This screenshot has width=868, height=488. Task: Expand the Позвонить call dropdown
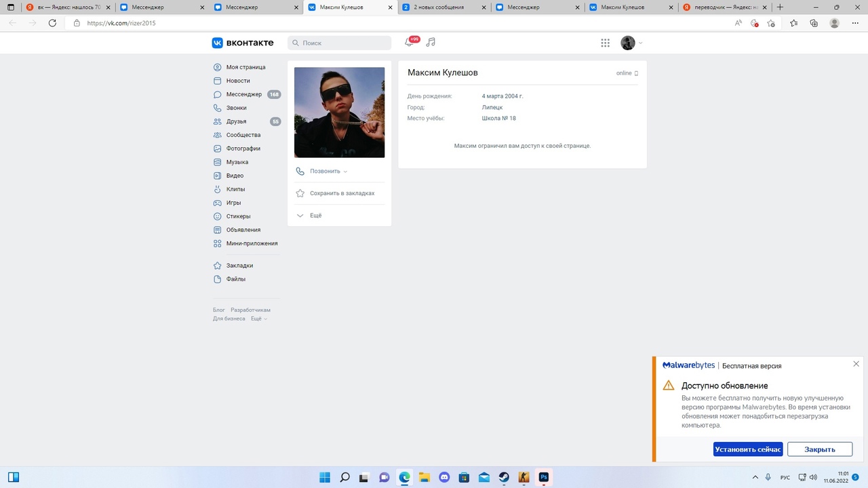coord(328,171)
